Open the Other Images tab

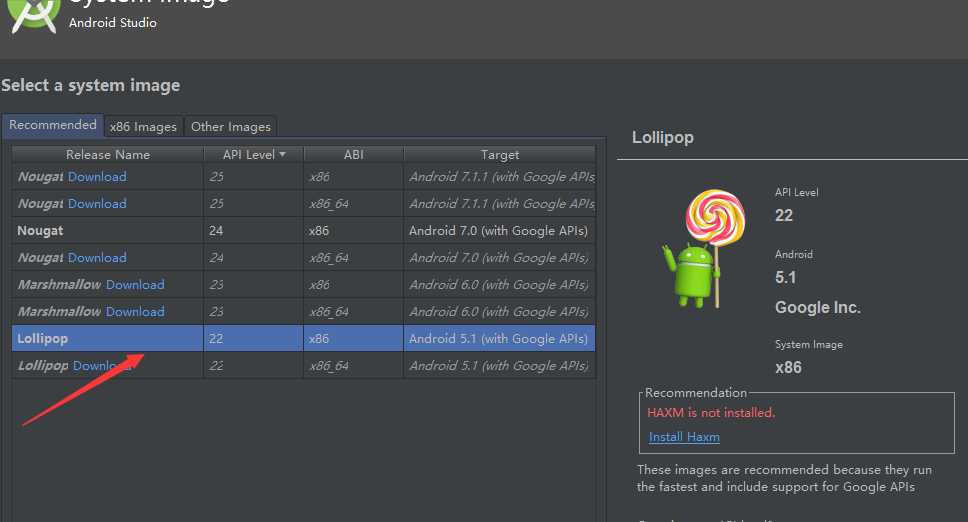click(x=230, y=126)
